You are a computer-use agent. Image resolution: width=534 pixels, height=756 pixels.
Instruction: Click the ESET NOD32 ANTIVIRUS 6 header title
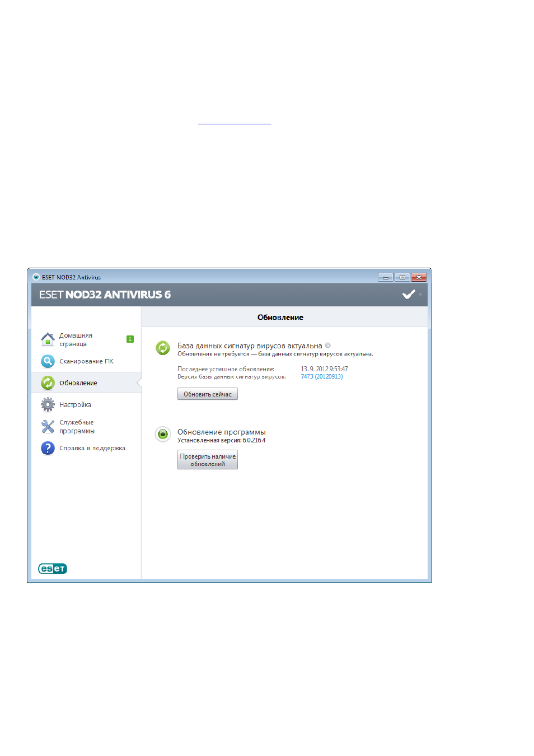[x=105, y=295]
